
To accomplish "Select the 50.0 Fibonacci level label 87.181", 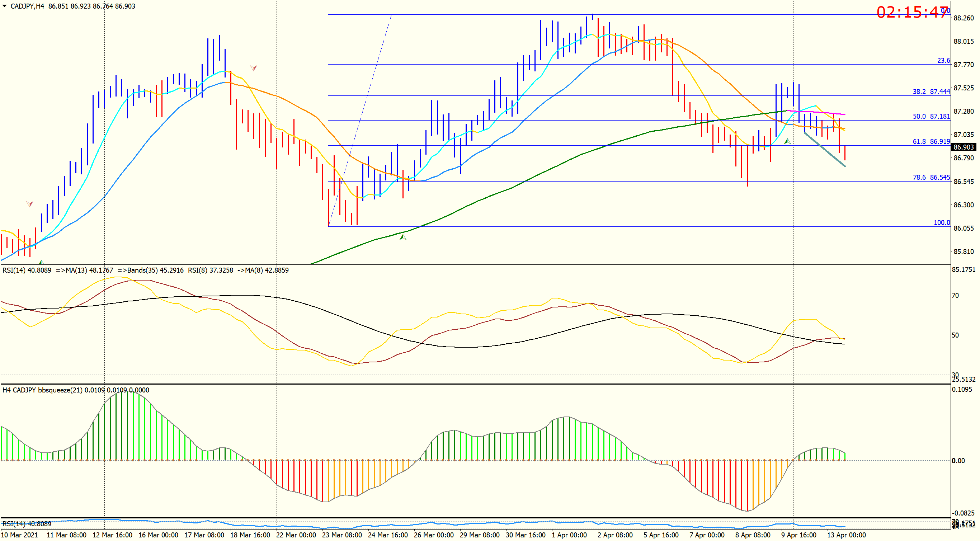I will (x=931, y=116).
